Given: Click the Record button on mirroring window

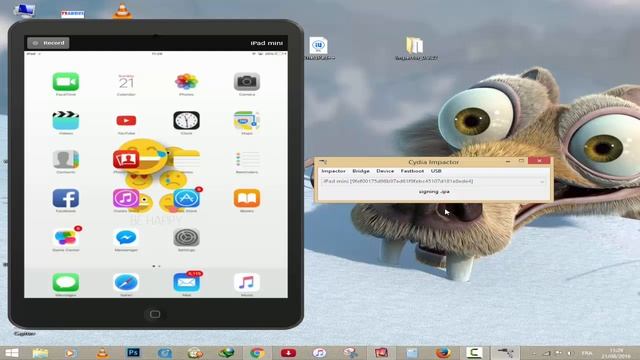Looking at the screenshot, I should tap(48, 43).
